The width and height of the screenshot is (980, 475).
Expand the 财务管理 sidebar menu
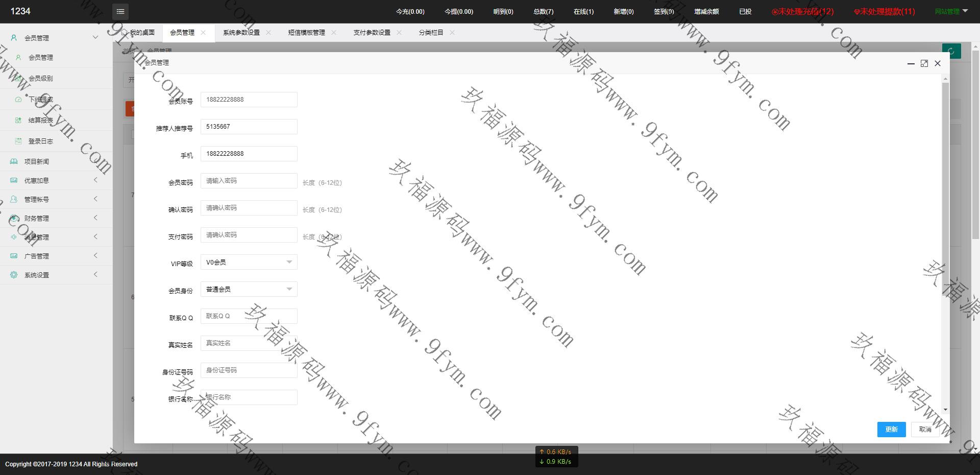tap(37, 218)
